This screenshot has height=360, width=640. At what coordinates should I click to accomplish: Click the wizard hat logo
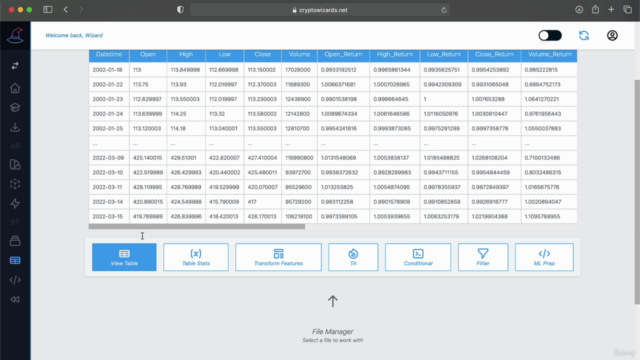coord(15,36)
